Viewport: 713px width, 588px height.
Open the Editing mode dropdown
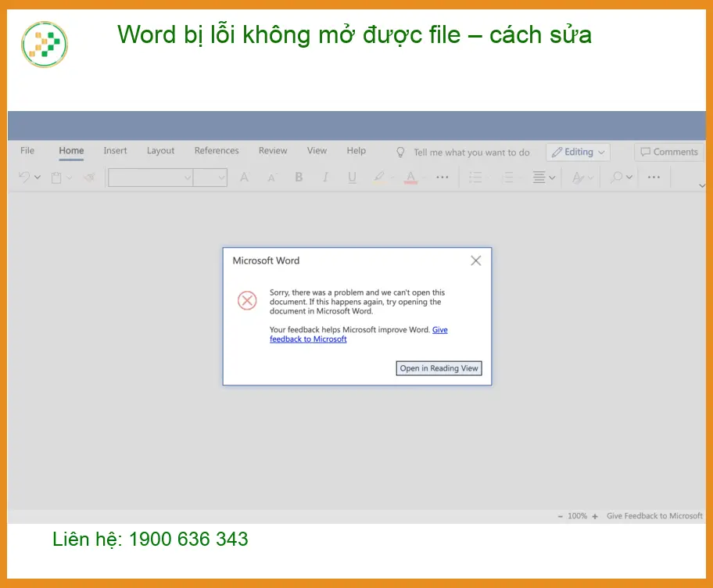[578, 152]
